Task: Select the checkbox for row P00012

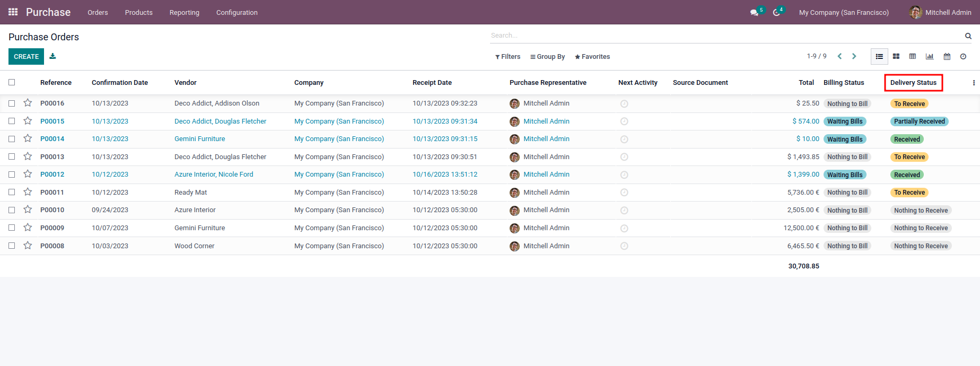Action: pyautogui.click(x=12, y=174)
